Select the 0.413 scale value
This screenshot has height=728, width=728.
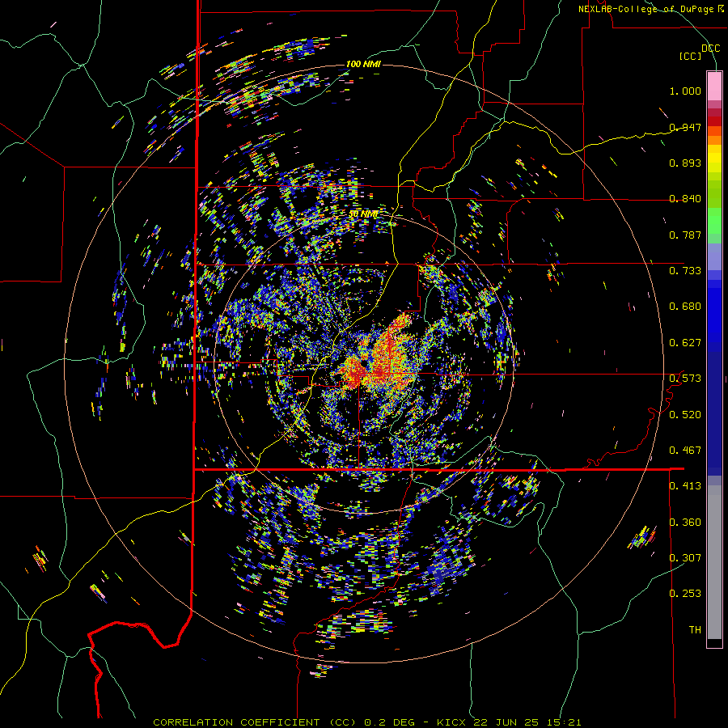click(685, 486)
